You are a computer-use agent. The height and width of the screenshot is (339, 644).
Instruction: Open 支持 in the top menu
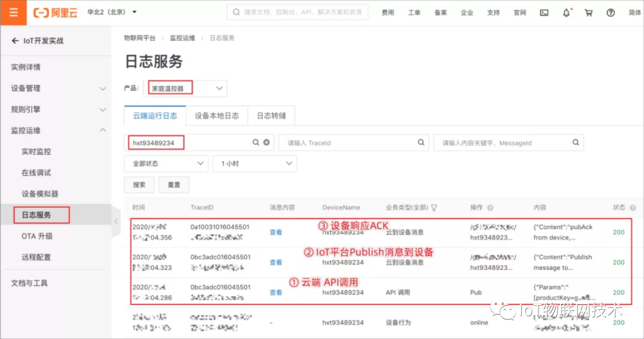coord(493,13)
